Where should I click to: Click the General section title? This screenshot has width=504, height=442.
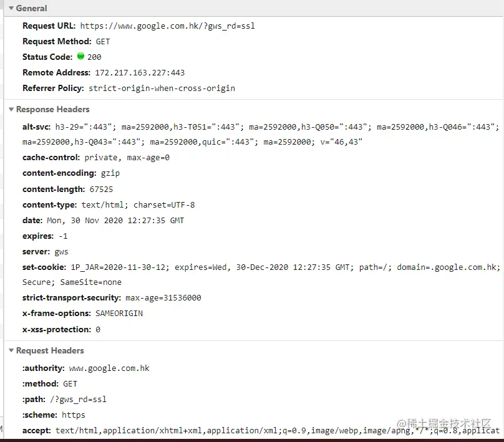coord(31,8)
